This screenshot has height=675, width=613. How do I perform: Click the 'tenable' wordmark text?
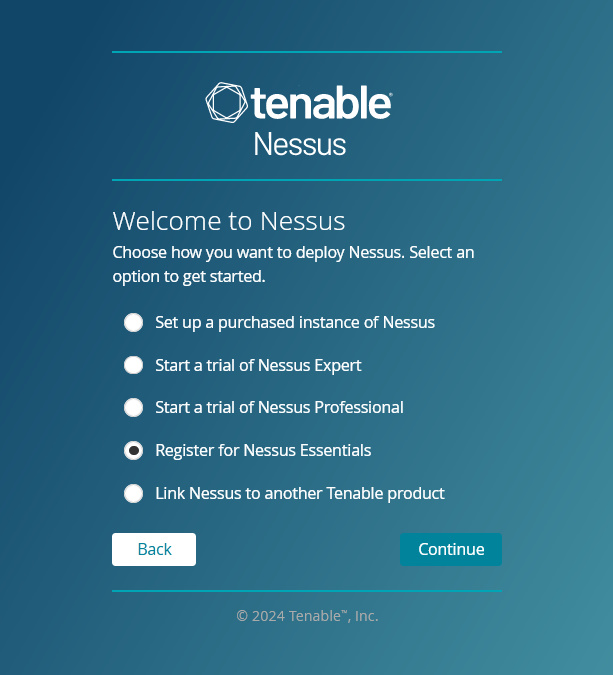tap(320, 103)
